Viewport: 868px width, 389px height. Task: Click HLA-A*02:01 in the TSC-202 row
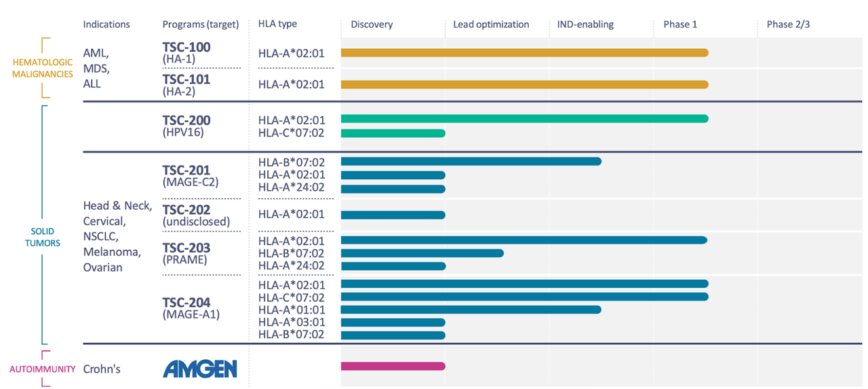click(292, 215)
